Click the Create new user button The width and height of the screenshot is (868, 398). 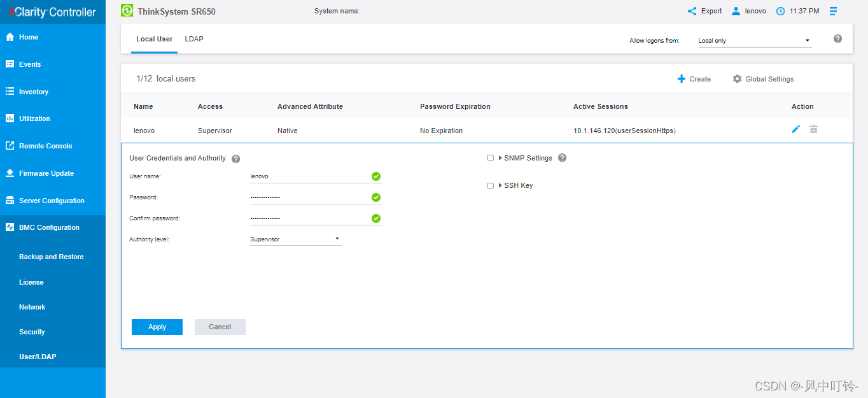point(694,79)
